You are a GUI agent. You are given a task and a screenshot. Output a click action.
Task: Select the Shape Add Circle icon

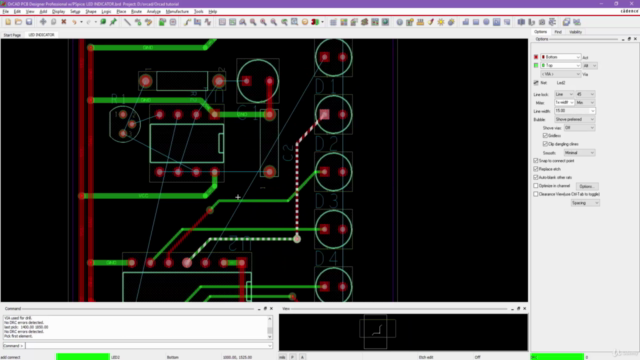click(486, 22)
